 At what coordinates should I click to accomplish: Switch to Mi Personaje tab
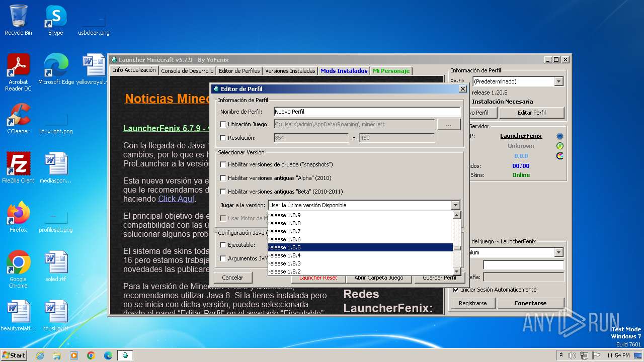pyautogui.click(x=391, y=71)
